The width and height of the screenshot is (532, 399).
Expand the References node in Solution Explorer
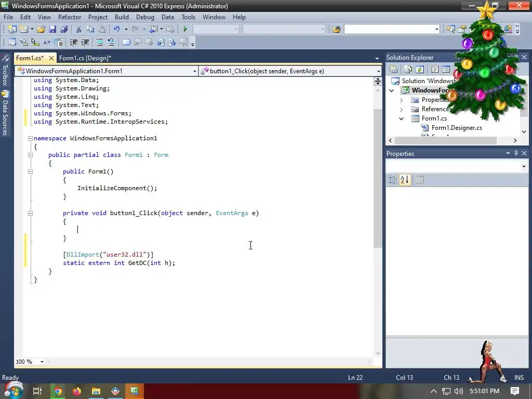[402, 109]
